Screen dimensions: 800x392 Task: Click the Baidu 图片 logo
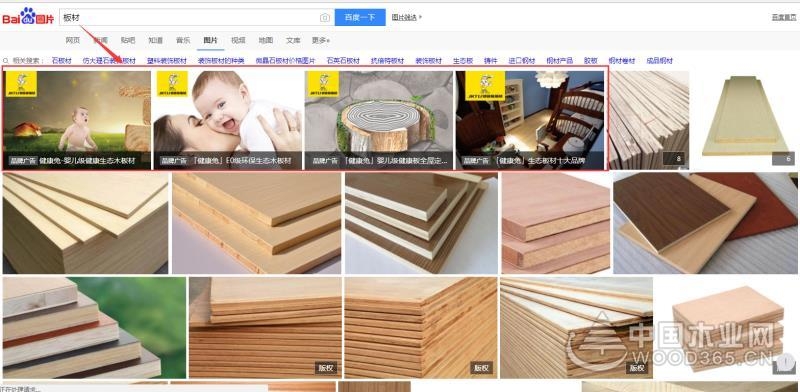[28, 18]
